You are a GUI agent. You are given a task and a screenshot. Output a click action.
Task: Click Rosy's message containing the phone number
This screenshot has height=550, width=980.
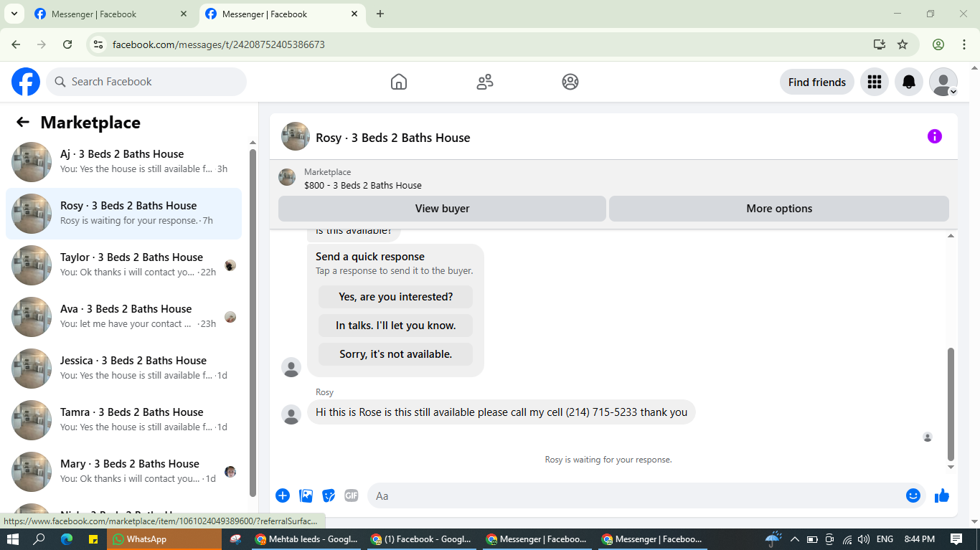click(501, 412)
